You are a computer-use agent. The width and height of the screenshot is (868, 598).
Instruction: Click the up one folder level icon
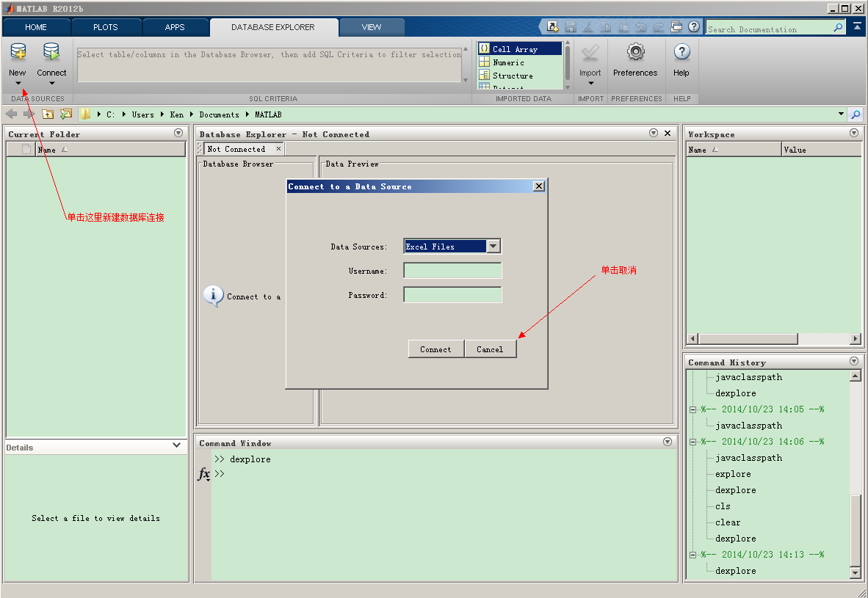48,114
